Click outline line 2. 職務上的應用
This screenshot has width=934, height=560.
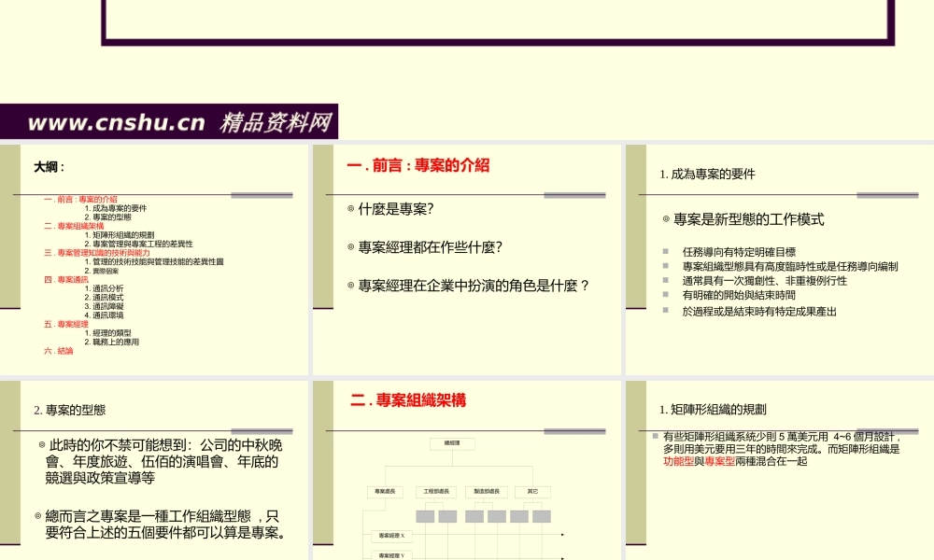(x=111, y=343)
